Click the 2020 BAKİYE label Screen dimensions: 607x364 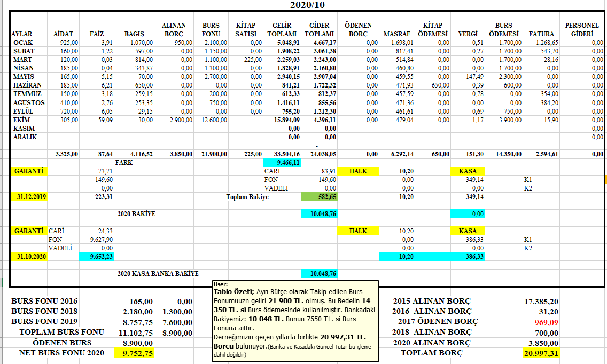136,214
